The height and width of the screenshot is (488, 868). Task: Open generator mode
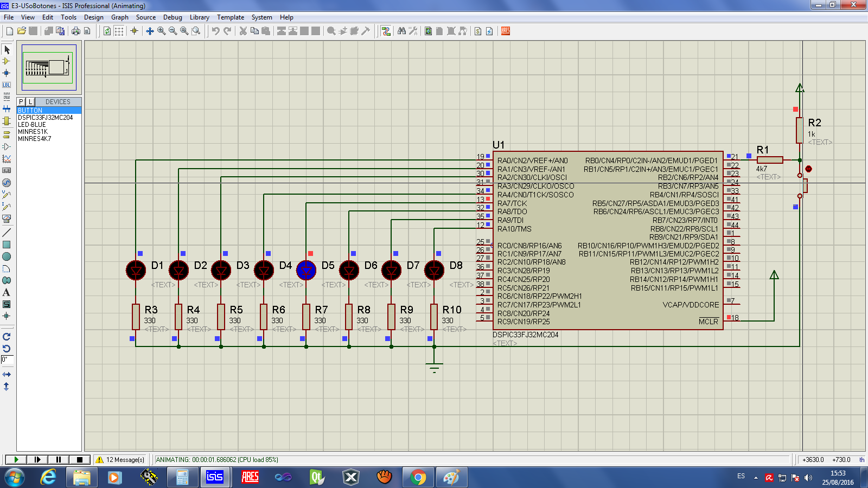(x=7, y=183)
